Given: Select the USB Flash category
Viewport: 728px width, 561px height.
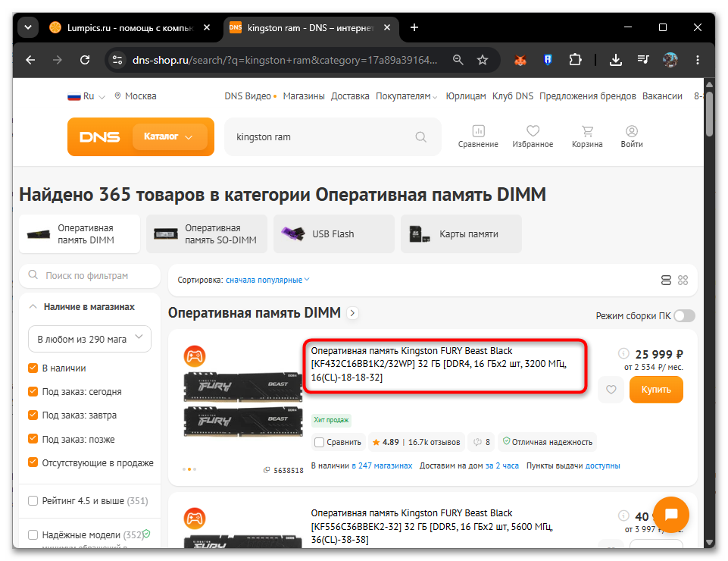Looking at the screenshot, I should tap(334, 233).
